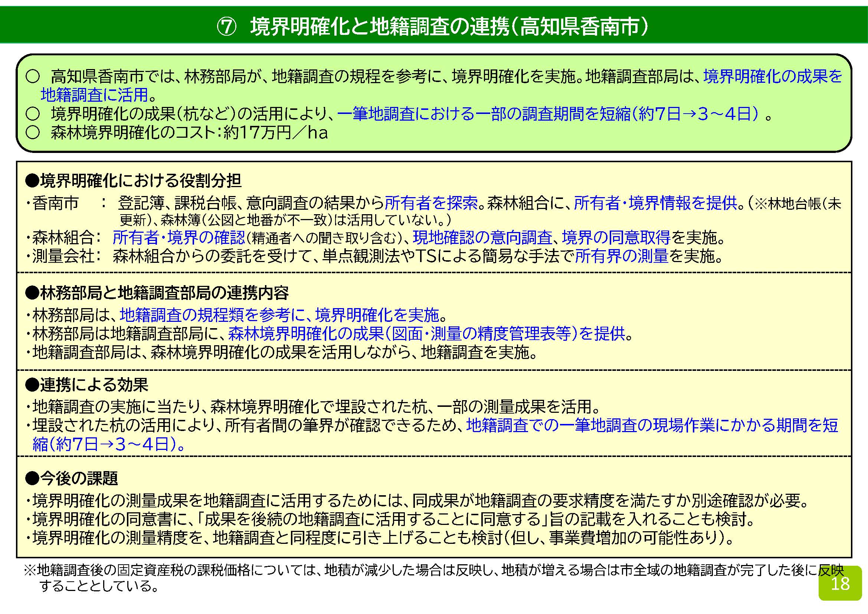Click the line 境界明確化の同意書に、「成果を後続の地籍調査に活用
The image size is (868, 614).
point(389,519)
